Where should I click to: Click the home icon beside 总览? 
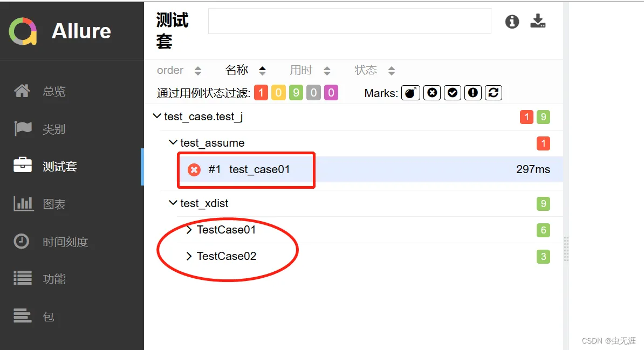pos(22,91)
